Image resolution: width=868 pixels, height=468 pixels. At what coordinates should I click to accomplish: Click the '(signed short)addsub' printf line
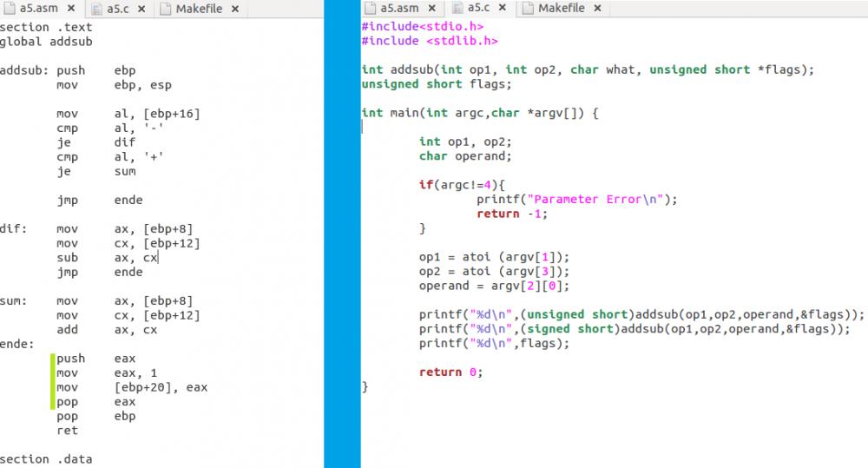(635, 329)
